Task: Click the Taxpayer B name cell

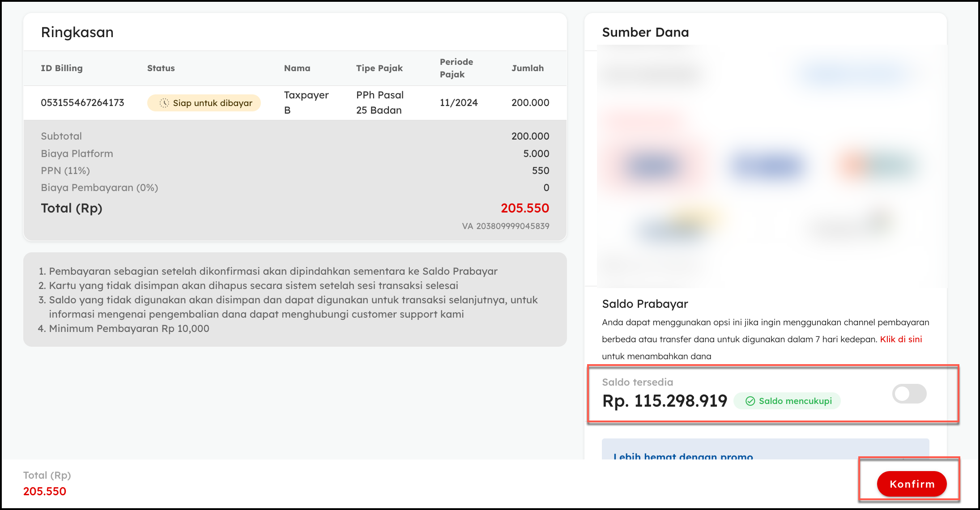Action: click(306, 102)
